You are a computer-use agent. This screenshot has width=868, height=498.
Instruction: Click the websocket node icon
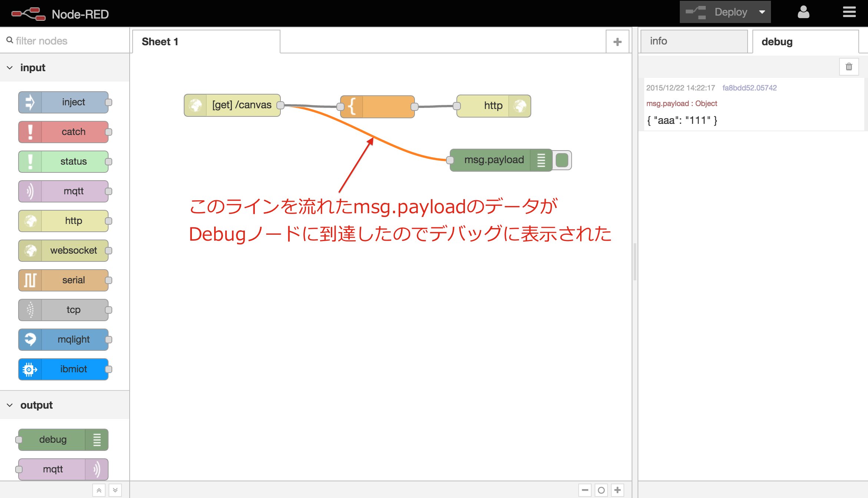tap(29, 251)
